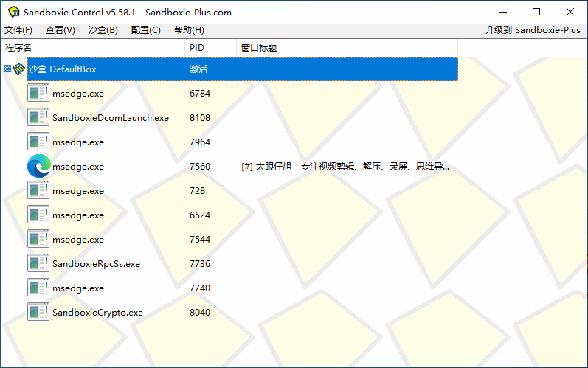Viewport: 588px width, 368px height.
Task: Select the SandboxieCrypto.exe process name
Action: [x=97, y=313]
